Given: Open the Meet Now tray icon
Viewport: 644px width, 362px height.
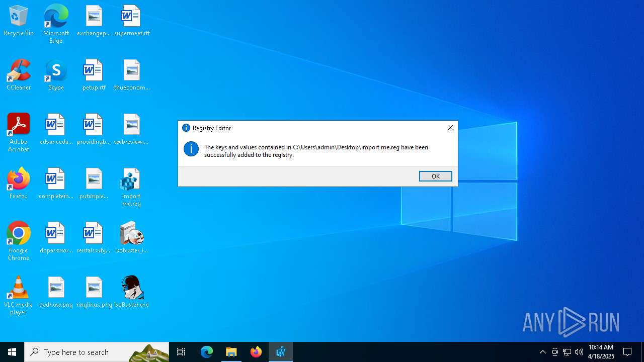Looking at the screenshot, I should [555, 352].
